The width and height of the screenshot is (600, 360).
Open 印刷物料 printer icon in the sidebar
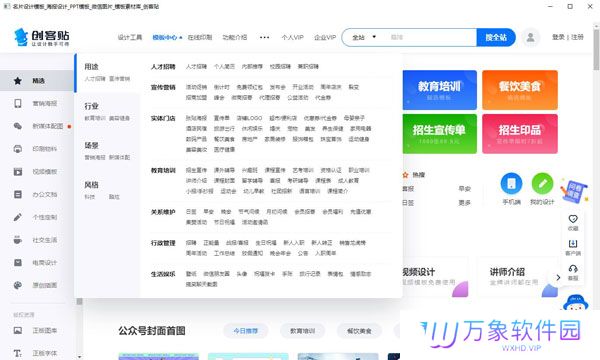pos(18,149)
